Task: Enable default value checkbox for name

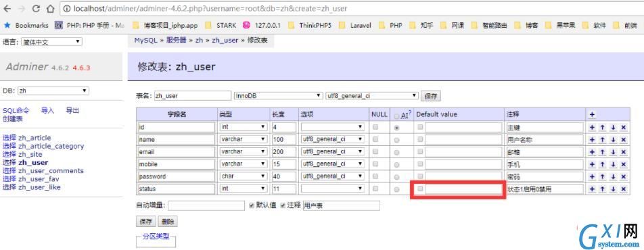Action: tap(419, 140)
